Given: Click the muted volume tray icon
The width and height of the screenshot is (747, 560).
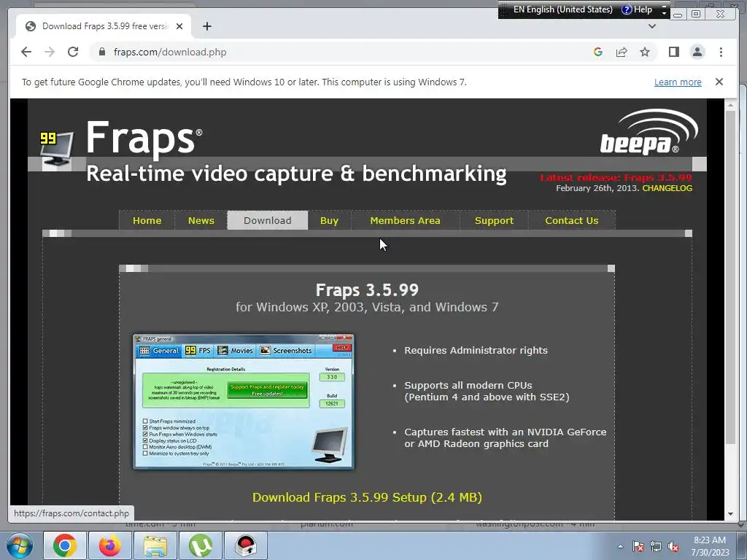Looking at the screenshot, I should (x=673, y=547).
